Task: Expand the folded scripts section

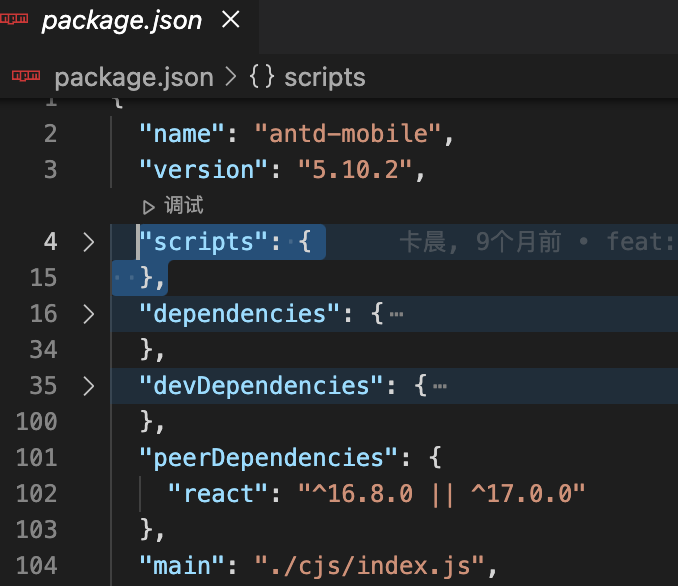Action: pos(88,242)
